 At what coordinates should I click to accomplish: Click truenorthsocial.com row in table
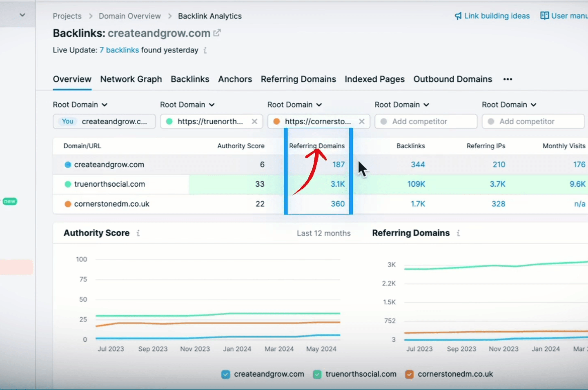321,184
